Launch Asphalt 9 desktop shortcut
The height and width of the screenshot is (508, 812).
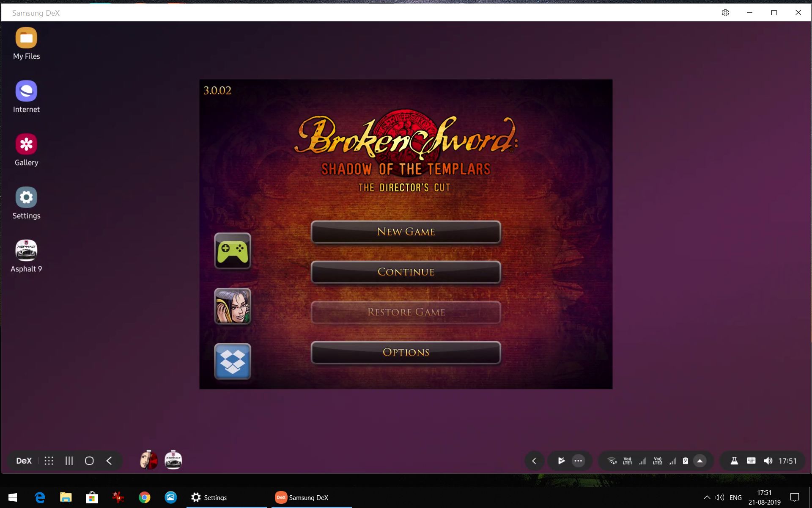pyautogui.click(x=26, y=251)
